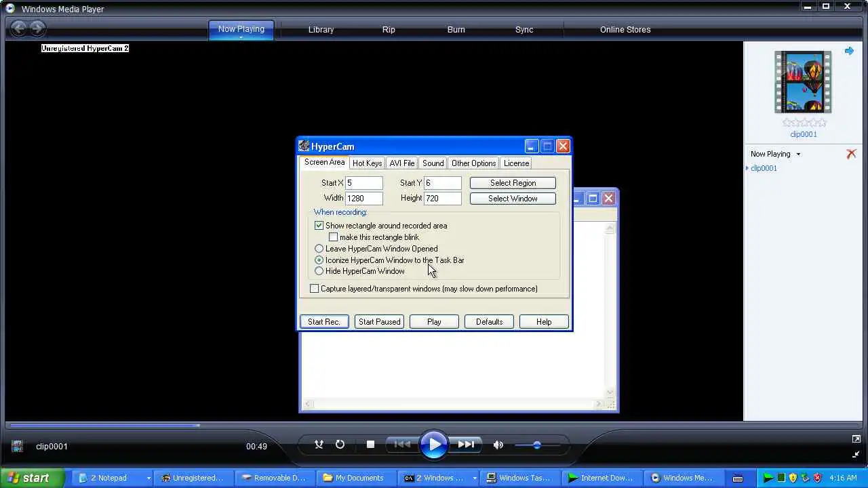Click the Select Region button

point(513,183)
